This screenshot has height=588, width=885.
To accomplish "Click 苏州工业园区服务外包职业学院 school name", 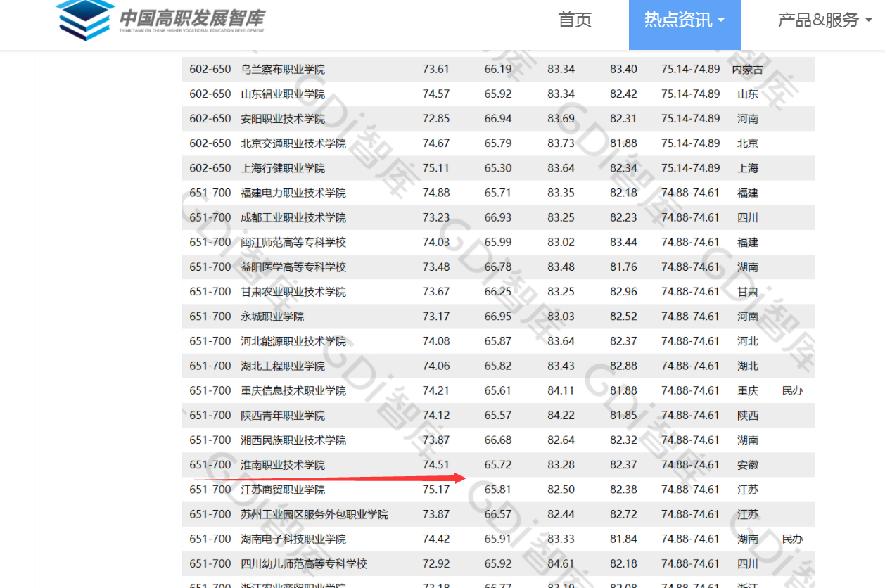I will click(314, 514).
